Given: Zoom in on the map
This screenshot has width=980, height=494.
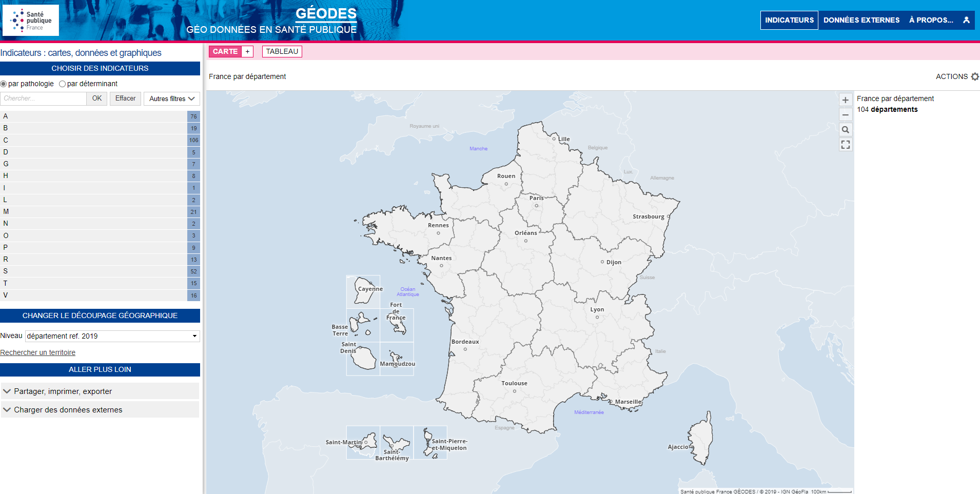Looking at the screenshot, I should tap(845, 100).
